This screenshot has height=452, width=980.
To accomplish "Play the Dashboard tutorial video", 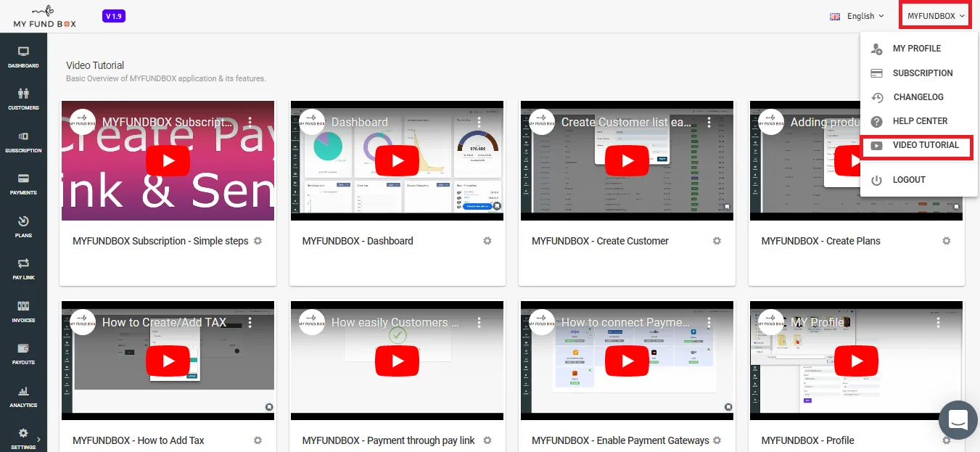I will pyautogui.click(x=398, y=161).
